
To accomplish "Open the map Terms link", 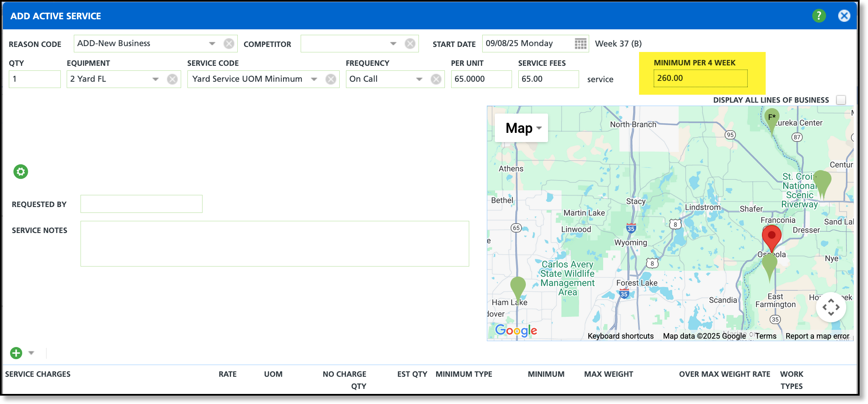I will (x=766, y=336).
